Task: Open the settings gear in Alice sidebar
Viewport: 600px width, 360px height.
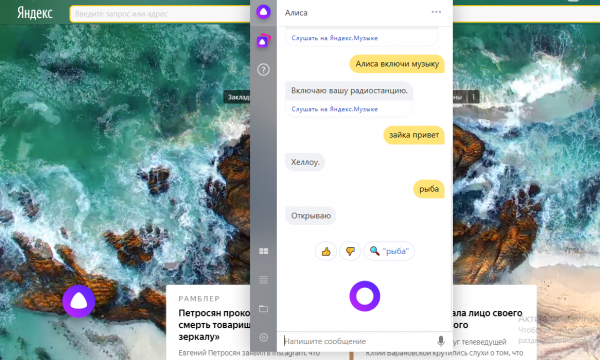Action: tap(263, 337)
